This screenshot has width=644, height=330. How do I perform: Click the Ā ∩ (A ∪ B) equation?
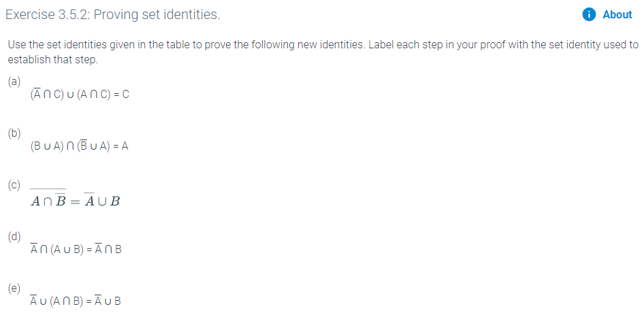coord(76,249)
